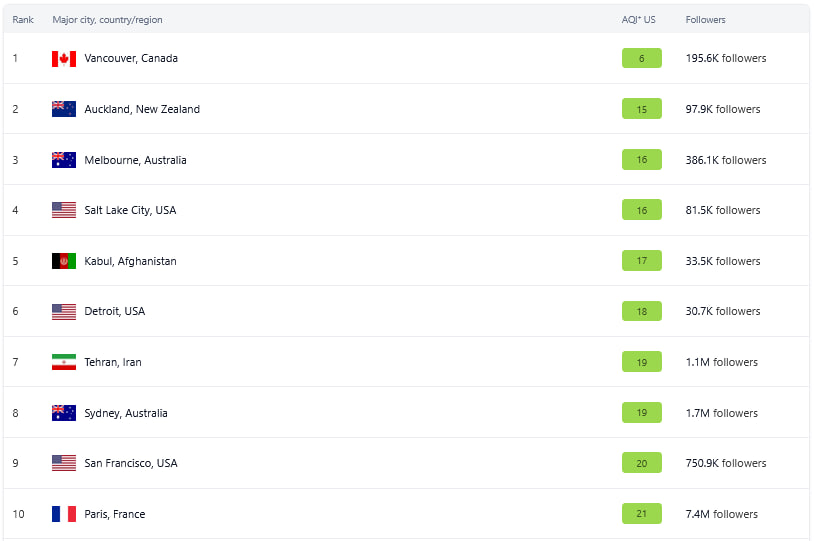Click the AQI badge showing 17 for Kabul
Viewport: 814px width, 541px height.
coord(642,261)
